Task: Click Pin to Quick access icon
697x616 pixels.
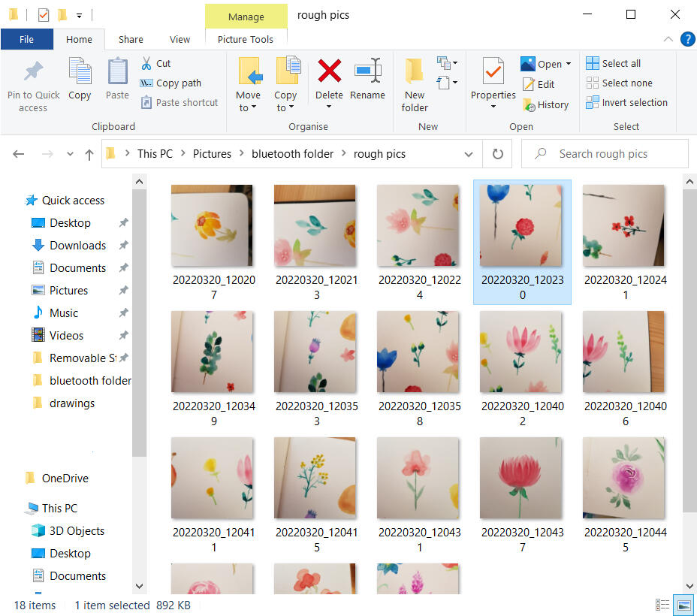Action: (x=33, y=72)
